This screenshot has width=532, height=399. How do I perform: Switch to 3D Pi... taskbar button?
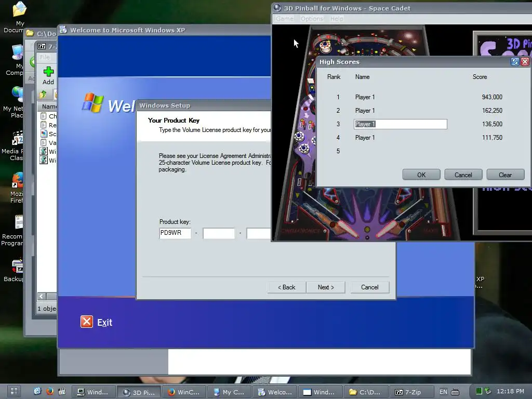pos(138,392)
